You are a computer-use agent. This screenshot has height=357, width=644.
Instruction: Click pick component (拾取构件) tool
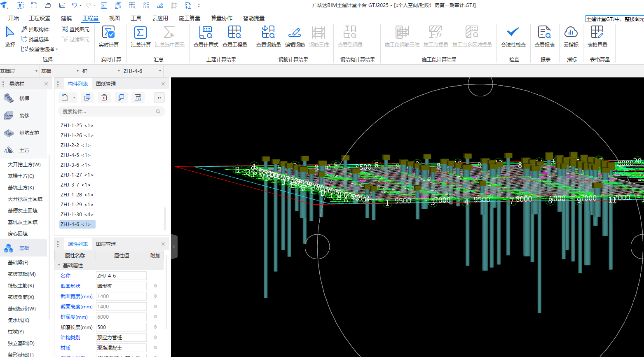(x=35, y=29)
